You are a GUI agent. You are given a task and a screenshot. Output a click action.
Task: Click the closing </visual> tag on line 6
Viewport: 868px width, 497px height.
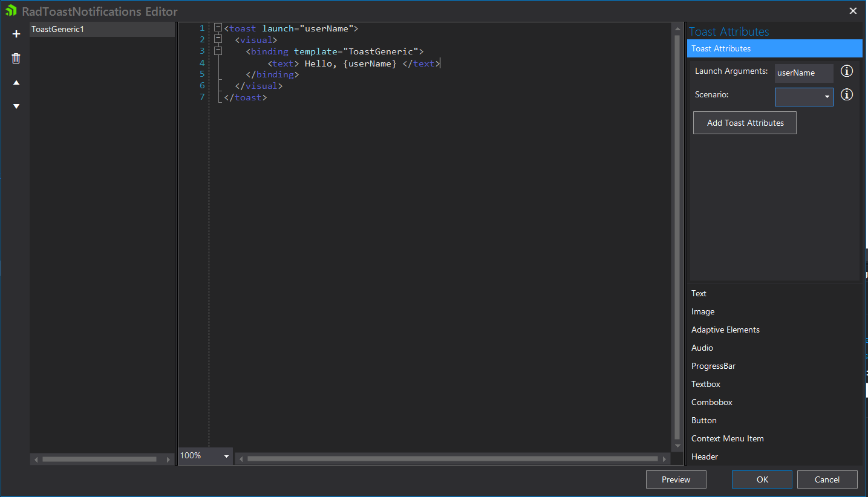click(x=259, y=86)
